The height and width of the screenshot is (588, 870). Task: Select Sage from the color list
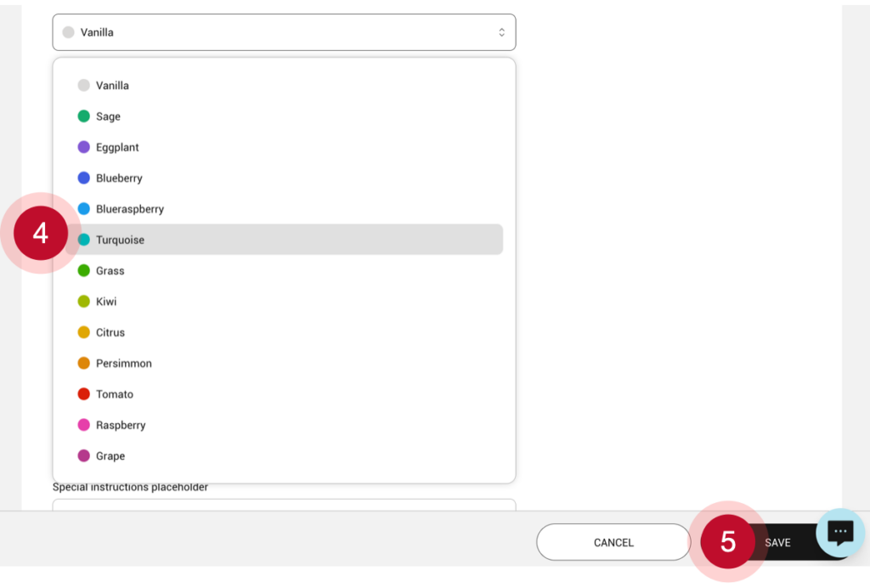(x=108, y=116)
